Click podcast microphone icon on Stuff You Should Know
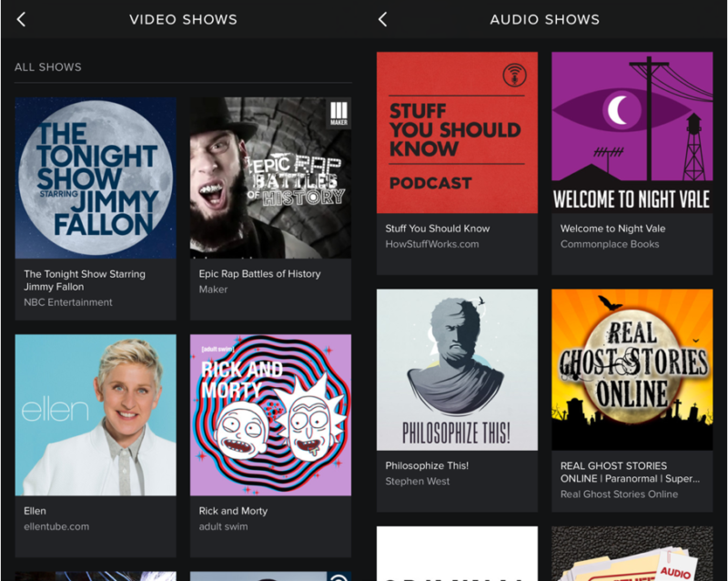This screenshot has height=581, width=728. pyautogui.click(x=514, y=76)
